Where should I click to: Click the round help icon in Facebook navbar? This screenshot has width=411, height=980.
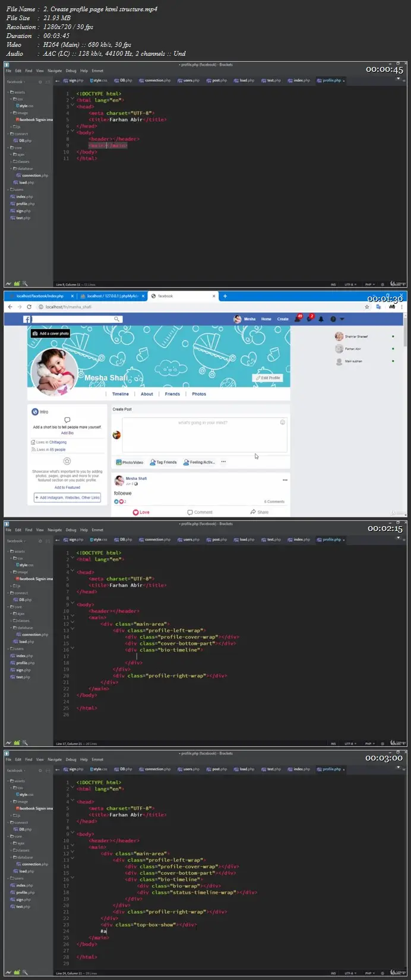pos(333,319)
